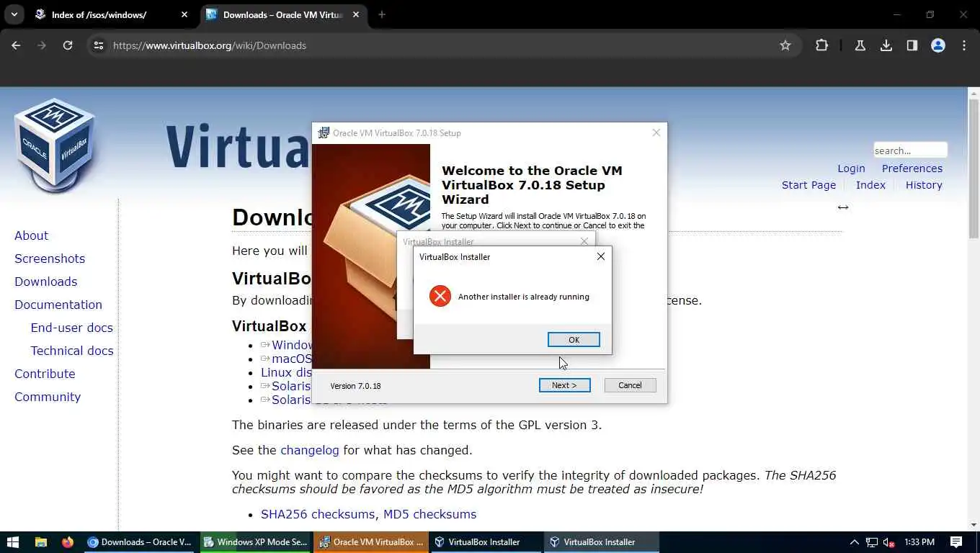Switch to "Windows XP Mode Se..." taskbar item
The height and width of the screenshot is (553, 980).
coord(255,542)
